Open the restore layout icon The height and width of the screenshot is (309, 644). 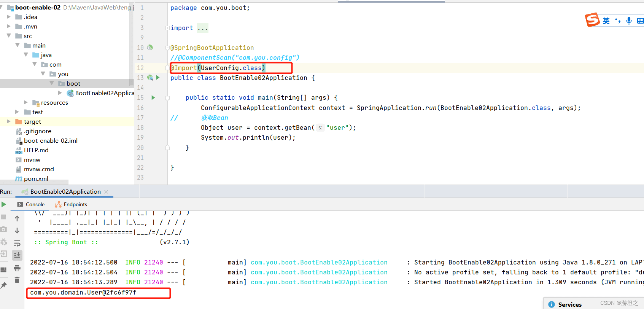coord(4,270)
